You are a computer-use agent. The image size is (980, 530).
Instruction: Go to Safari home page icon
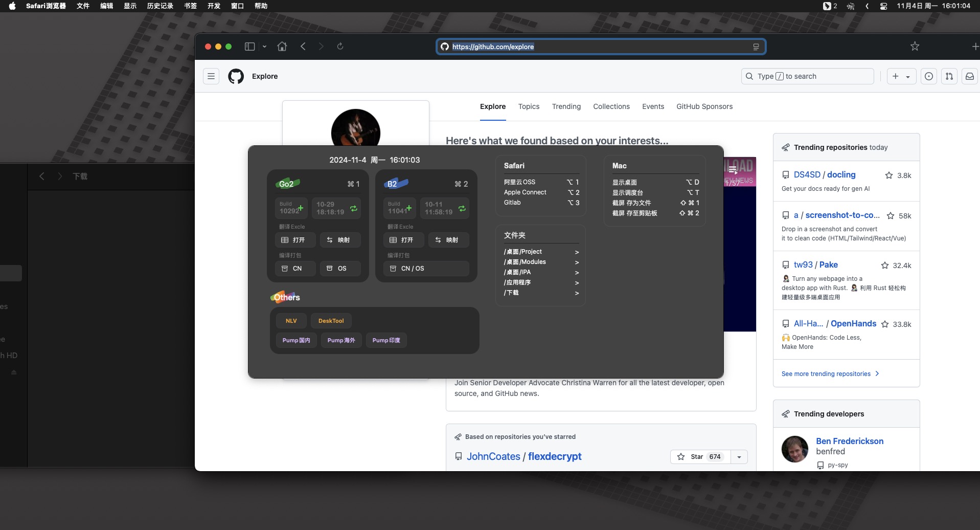coord(282,47)
